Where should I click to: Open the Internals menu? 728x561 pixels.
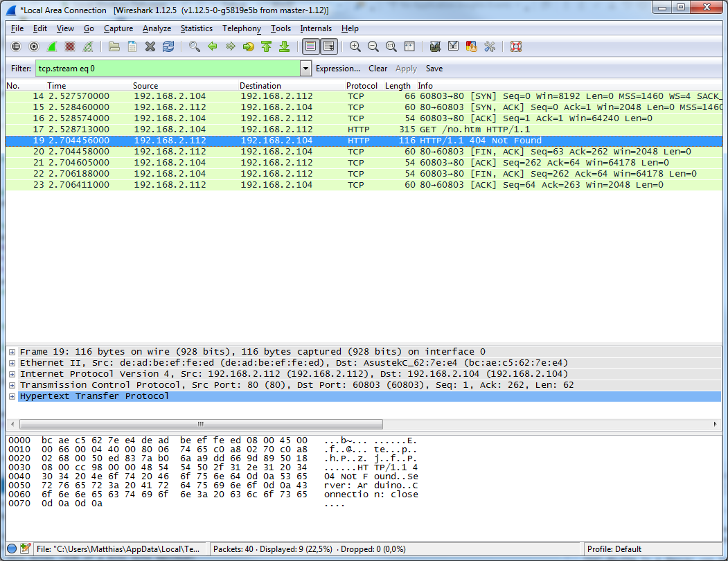(x=316, y=28)
